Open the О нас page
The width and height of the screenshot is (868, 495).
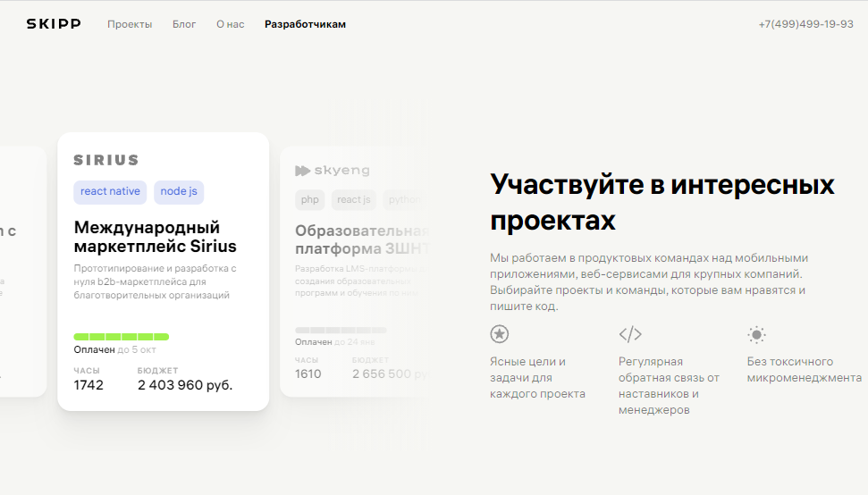[231, 24]
